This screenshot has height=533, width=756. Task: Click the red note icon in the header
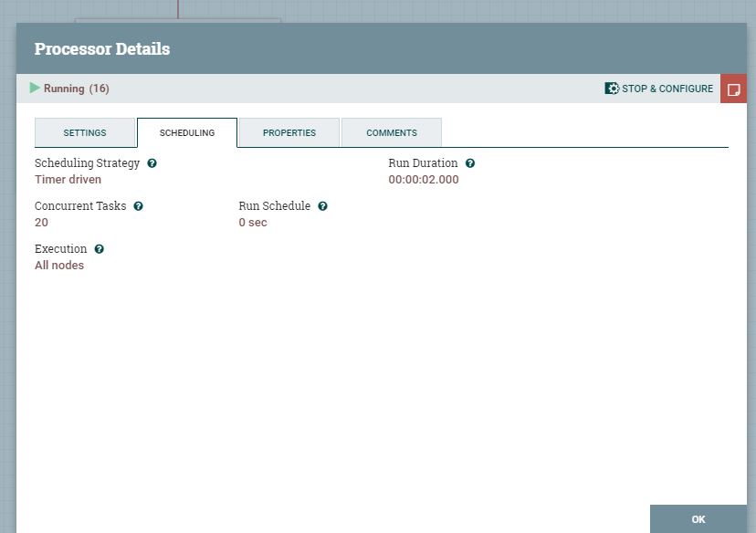[x=733, y=89]
